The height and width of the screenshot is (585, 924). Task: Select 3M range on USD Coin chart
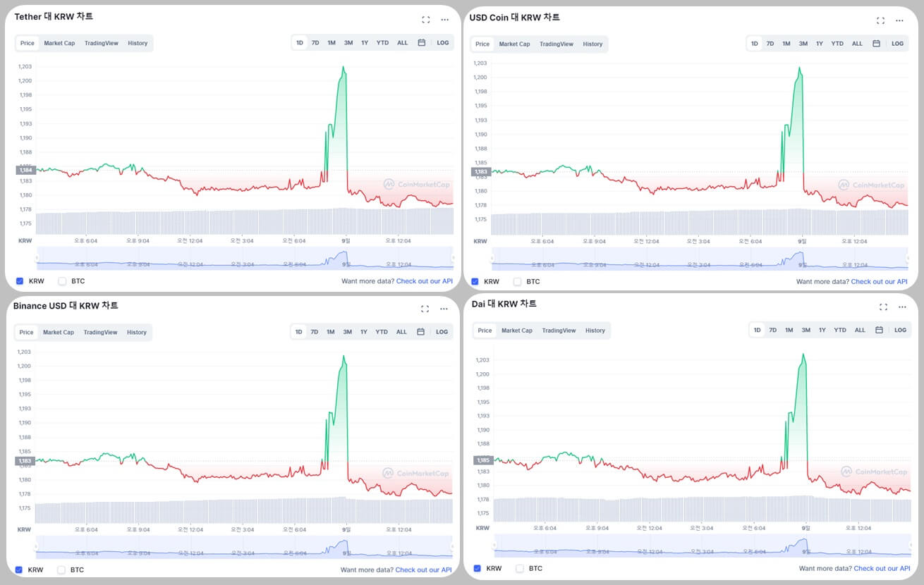tap(803, 44)
